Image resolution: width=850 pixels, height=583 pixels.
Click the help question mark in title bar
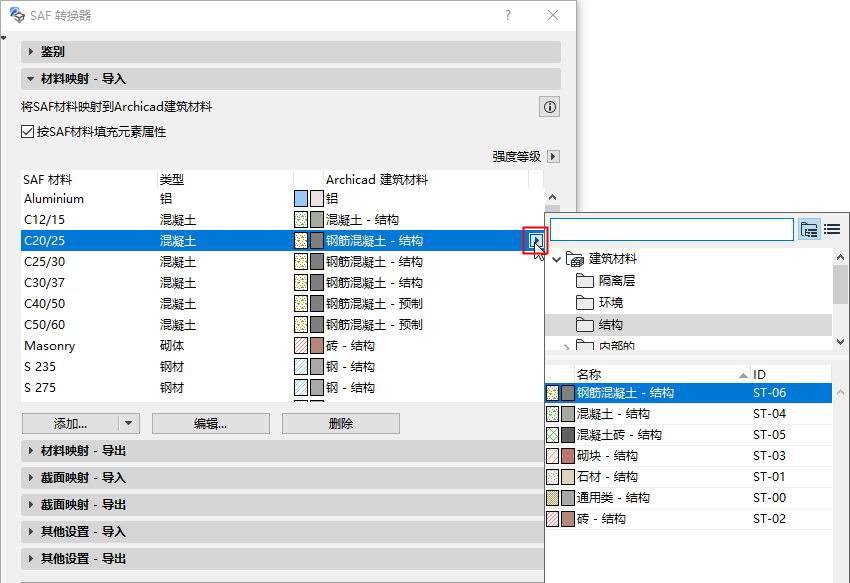(507, 15)
